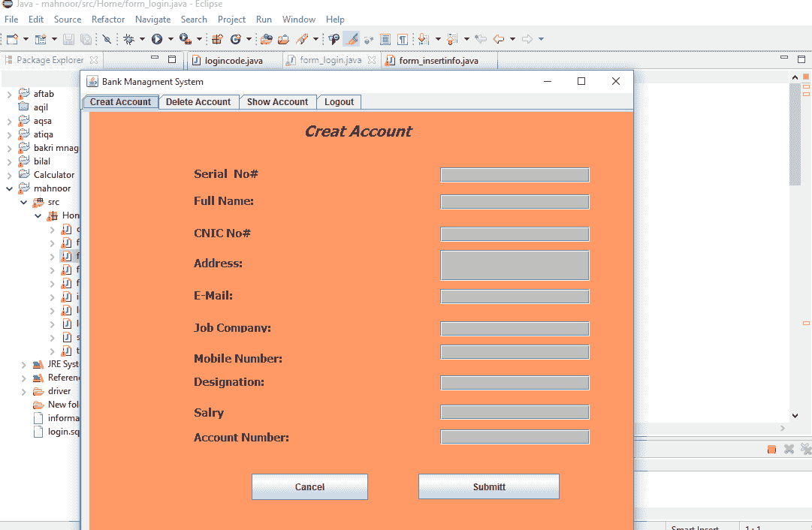
Task: Click the editor vertical scrollbar down arrow
Action: tap(795, 416)
